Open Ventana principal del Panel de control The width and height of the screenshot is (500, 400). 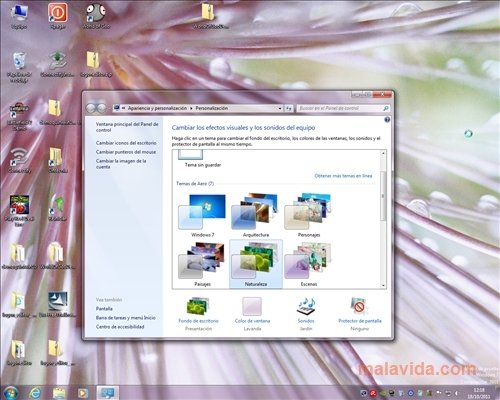[x=127, y=127]
